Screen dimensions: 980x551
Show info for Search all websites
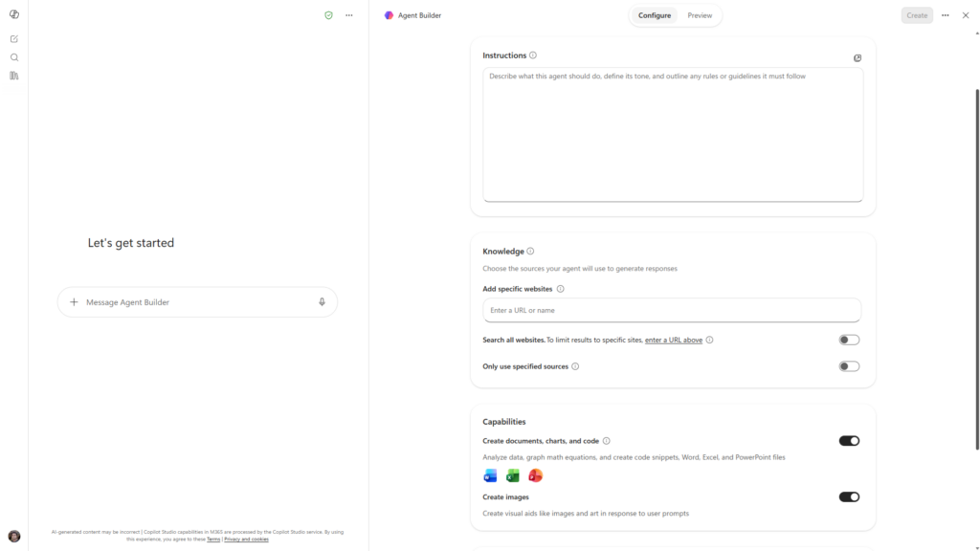[709, 340]
